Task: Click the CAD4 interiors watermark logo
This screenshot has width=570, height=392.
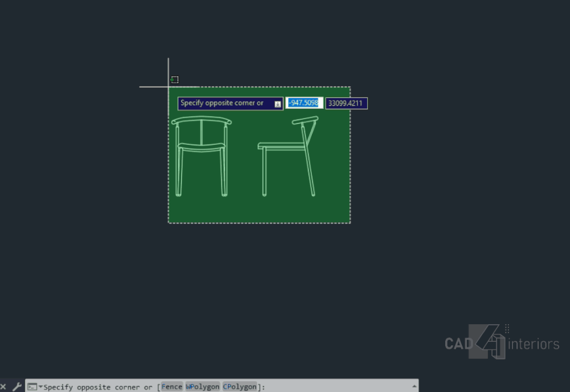Action: (x=502, y=342)
